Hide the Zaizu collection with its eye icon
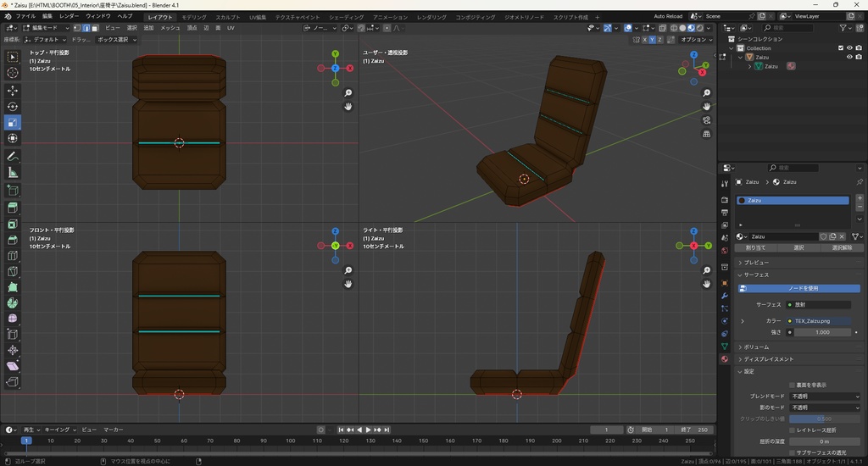The image size is (868, 466). (x=849, y=57)
